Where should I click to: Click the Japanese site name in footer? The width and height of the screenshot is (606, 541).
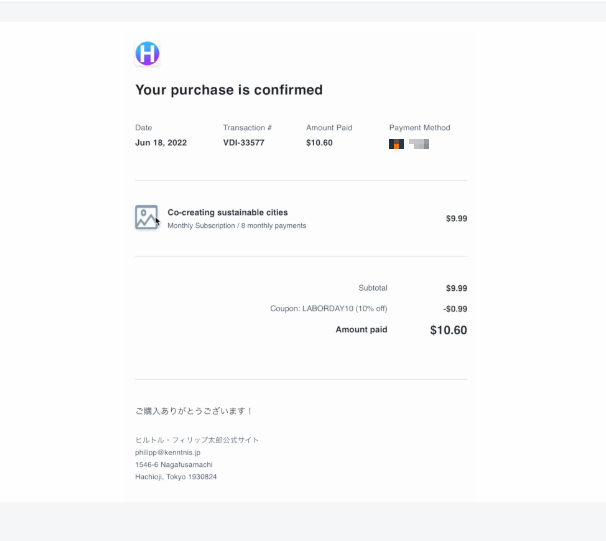(197, 440)
